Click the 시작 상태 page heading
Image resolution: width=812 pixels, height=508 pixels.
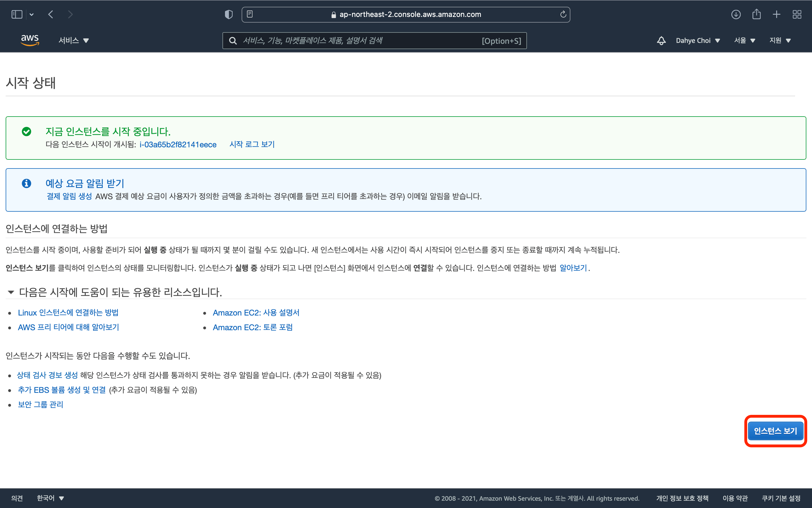31,83
